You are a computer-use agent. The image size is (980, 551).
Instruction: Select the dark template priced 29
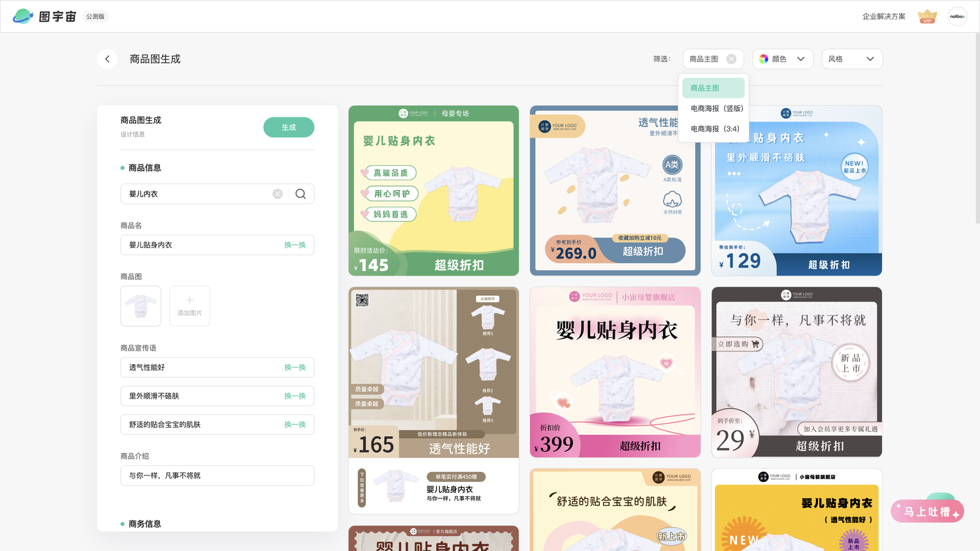pos(796,372)
